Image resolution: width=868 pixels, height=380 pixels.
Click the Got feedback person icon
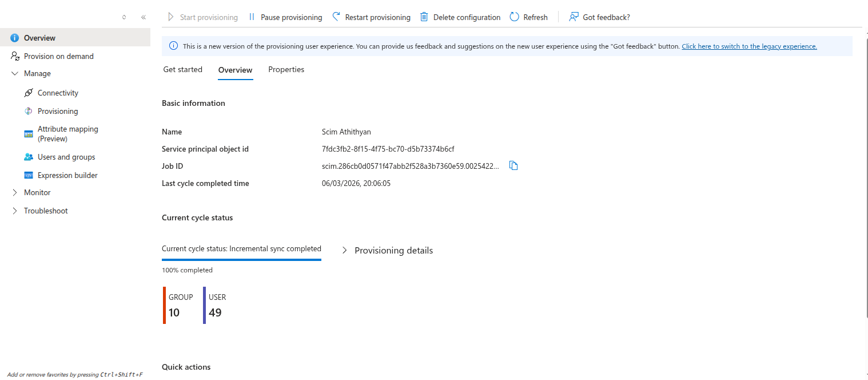coord(574,17)
